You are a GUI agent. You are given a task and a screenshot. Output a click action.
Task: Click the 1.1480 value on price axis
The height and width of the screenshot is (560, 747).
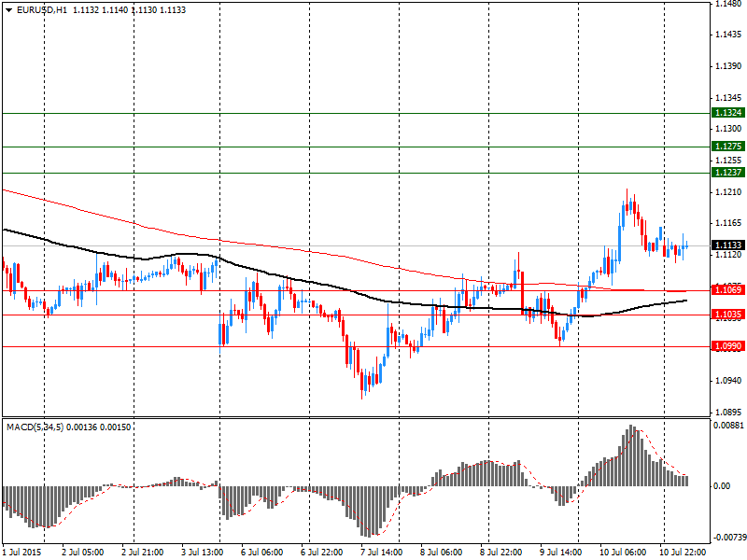(728, 4)
